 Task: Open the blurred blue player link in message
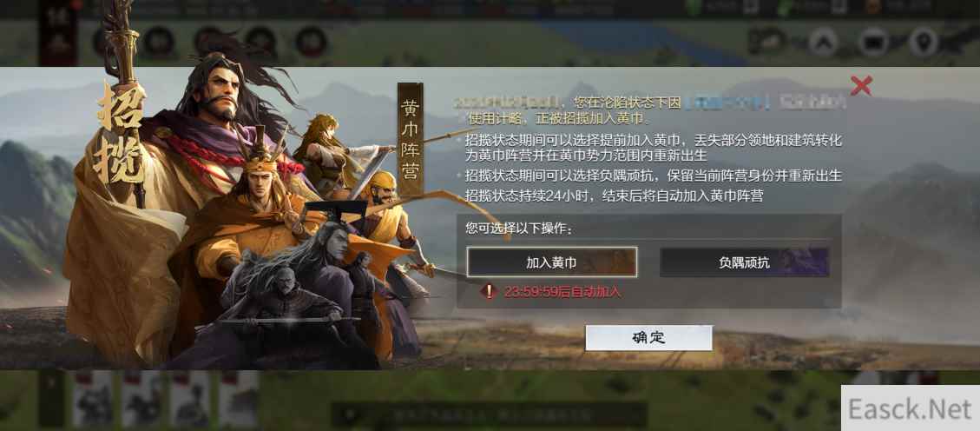tap(726, 103)
